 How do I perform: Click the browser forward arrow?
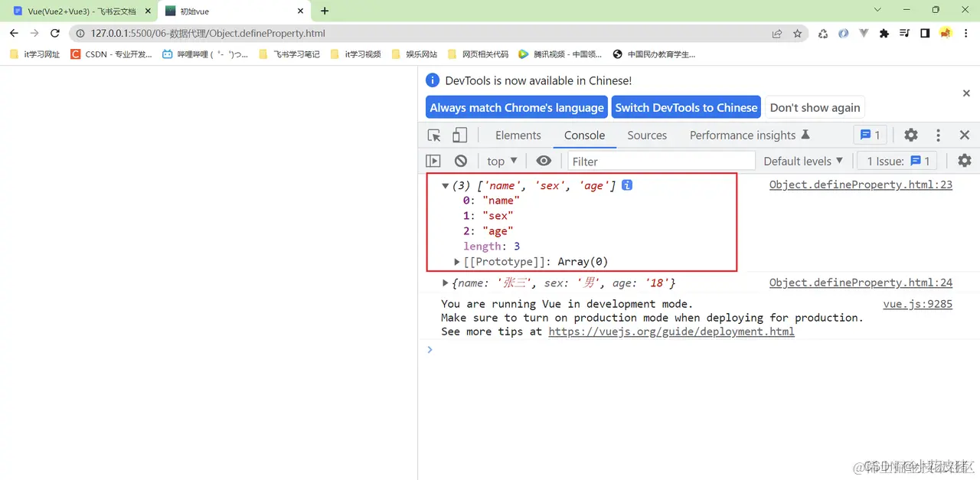click(34, 33)
